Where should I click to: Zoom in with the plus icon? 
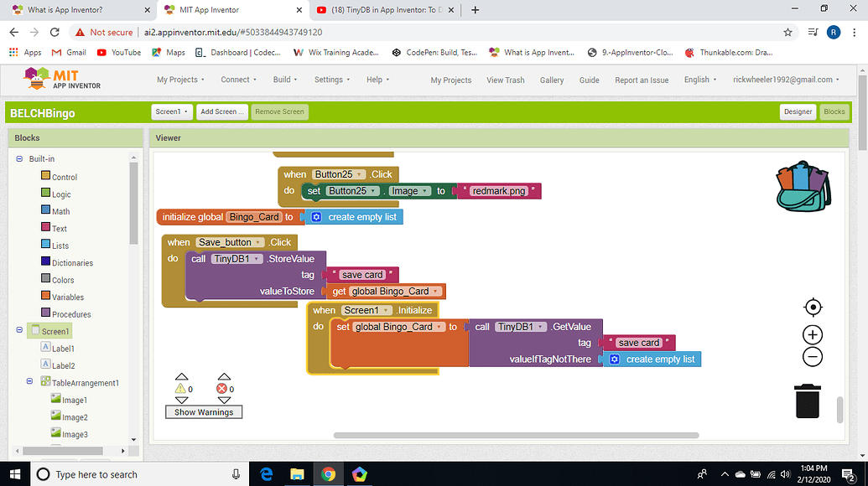click(812, 335)
